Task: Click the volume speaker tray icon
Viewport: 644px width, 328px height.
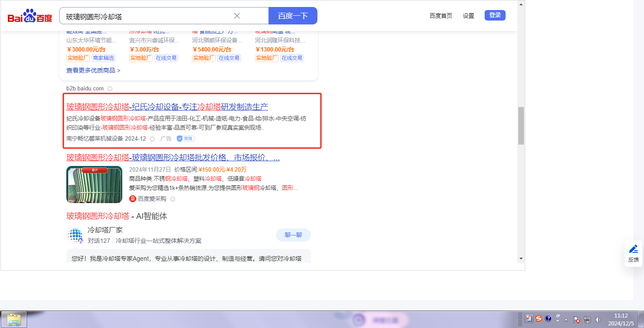Action: (598, 319)
